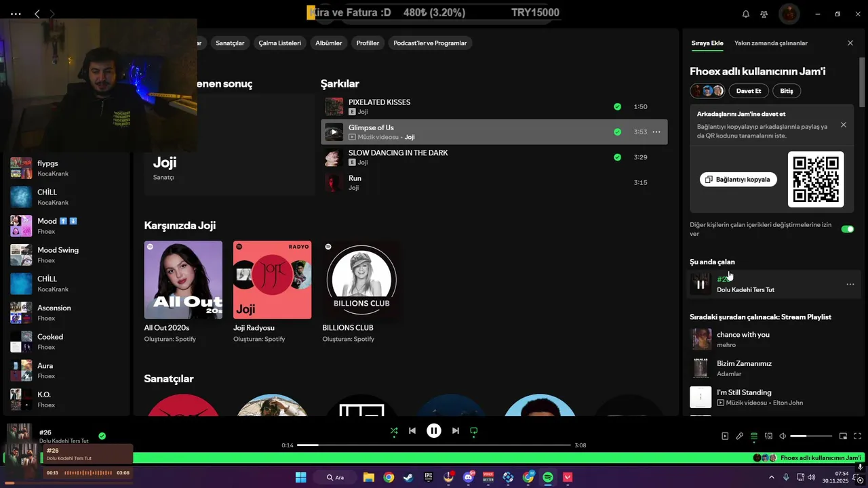
Task: Skip to previous track
Action: coord(412,430)
